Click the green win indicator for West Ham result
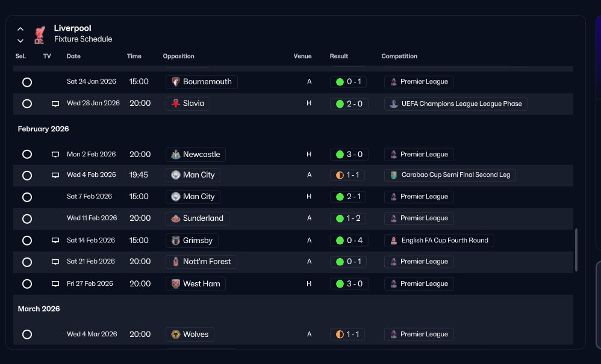Image resolution: width=601 pixels, height=364 pixels. 340,283
